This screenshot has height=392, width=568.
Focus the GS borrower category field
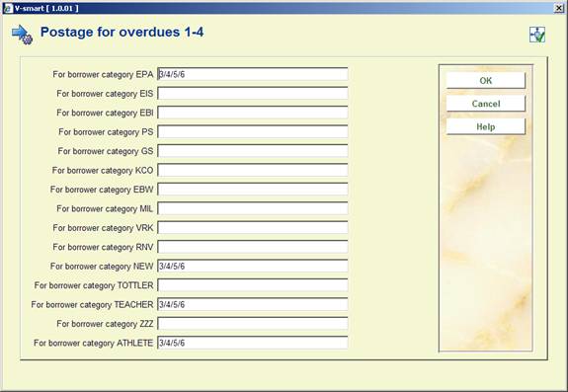pyautogui.click(x=253, y=151)
